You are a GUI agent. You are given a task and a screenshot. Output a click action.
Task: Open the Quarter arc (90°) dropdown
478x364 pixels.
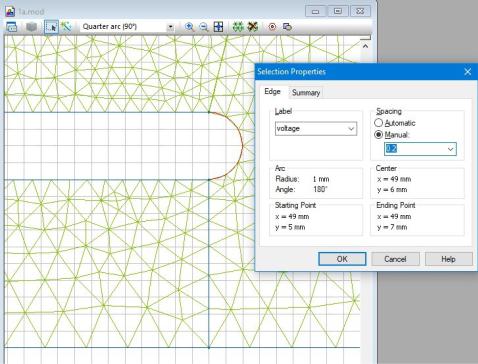coord(170,27)
